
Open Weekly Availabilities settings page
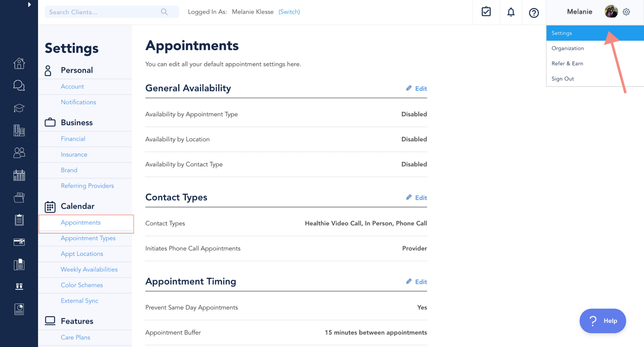tap(89, 270)
